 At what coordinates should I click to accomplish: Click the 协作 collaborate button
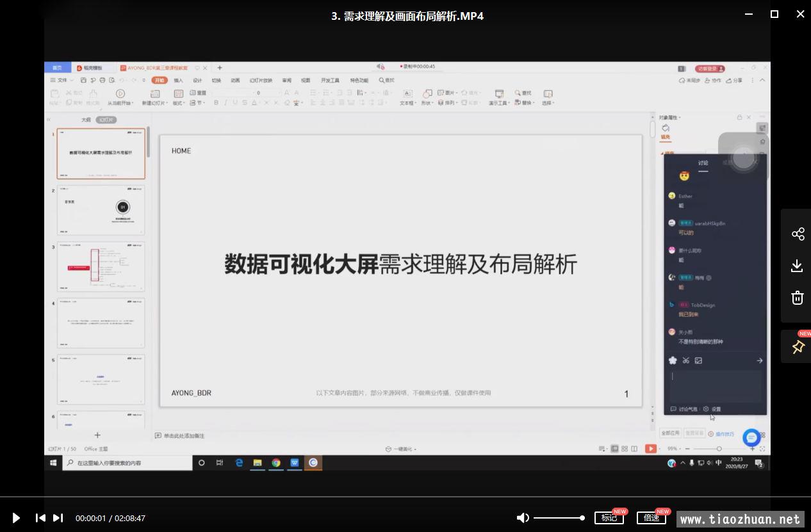[713, 81]
